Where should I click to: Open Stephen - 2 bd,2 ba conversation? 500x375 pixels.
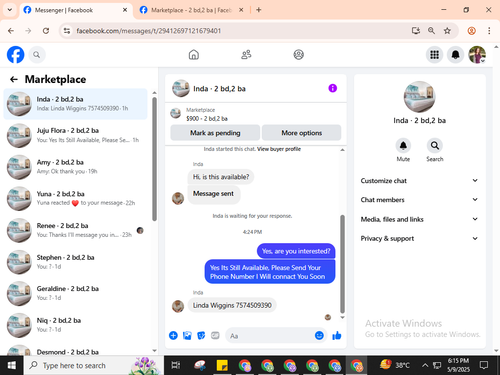pos(75,262)
